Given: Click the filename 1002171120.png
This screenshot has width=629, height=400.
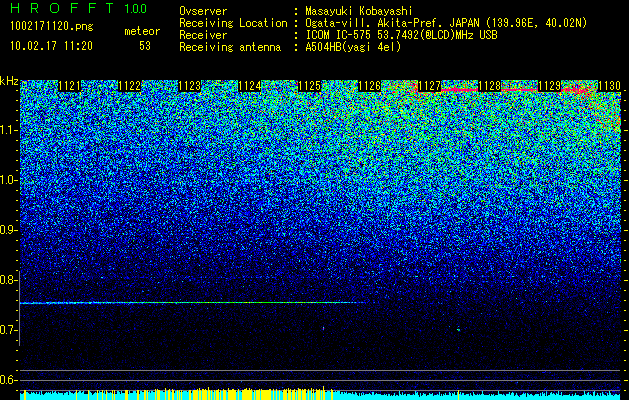Looking at the screenshot, I should [x=52, y=27].
